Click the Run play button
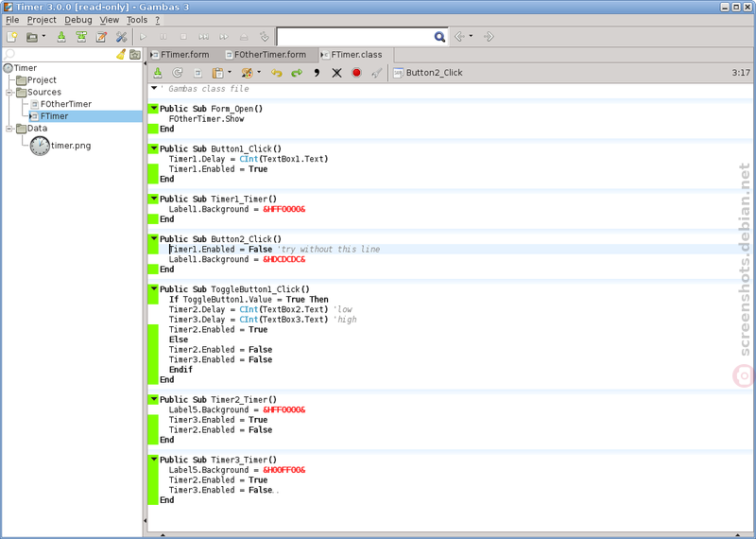 pos(144,37)
